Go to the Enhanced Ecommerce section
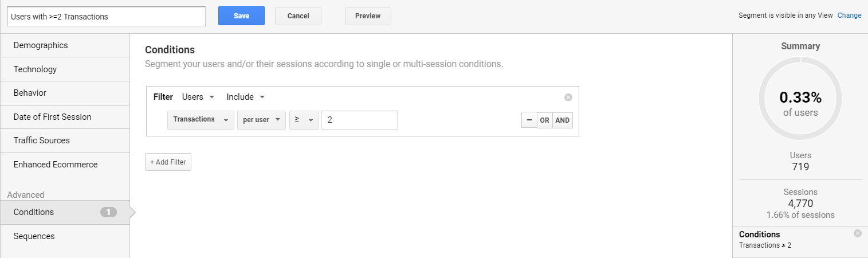 pyautogui.click(x=56, y=165)
